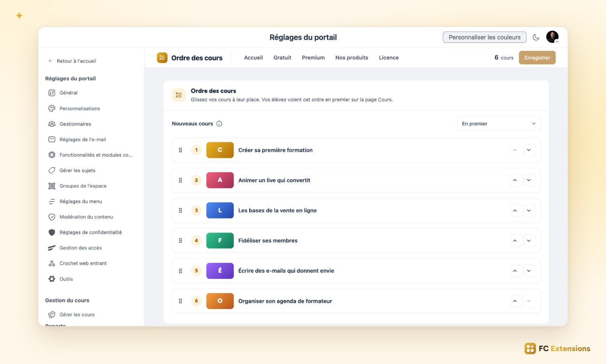Switch to the Nos produits tab

point(351,58)
